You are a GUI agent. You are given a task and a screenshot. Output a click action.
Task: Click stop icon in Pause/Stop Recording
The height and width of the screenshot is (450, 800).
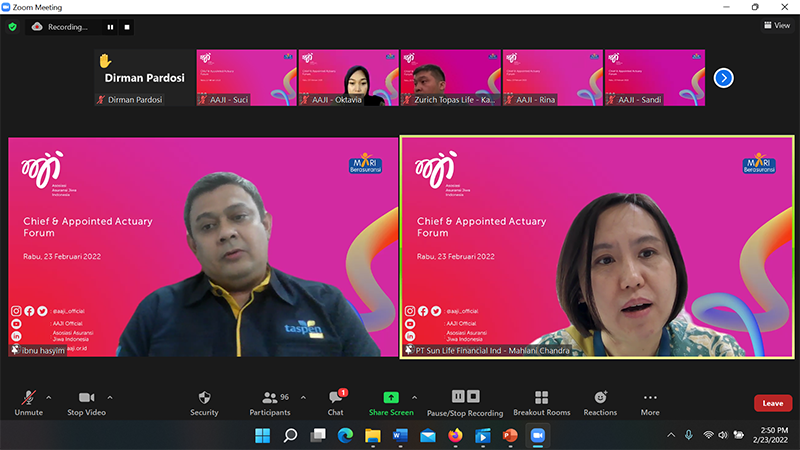(473, 396)
